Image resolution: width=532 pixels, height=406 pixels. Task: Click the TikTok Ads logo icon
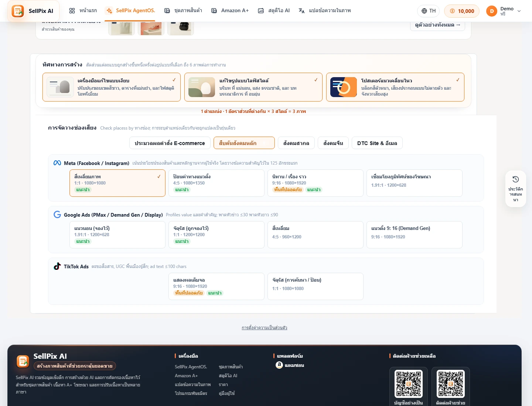pyautogui.click(x=57, y=266)
